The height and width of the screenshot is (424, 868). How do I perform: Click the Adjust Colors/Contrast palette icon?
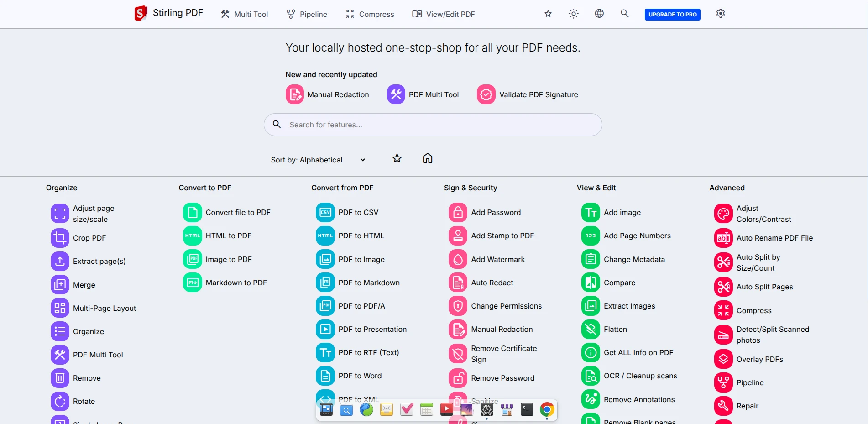(723, 214)
